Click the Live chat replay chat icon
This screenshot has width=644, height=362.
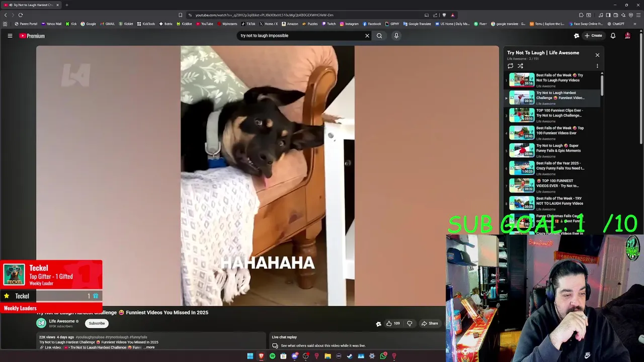pyautogui.click(x=275, y=345)
